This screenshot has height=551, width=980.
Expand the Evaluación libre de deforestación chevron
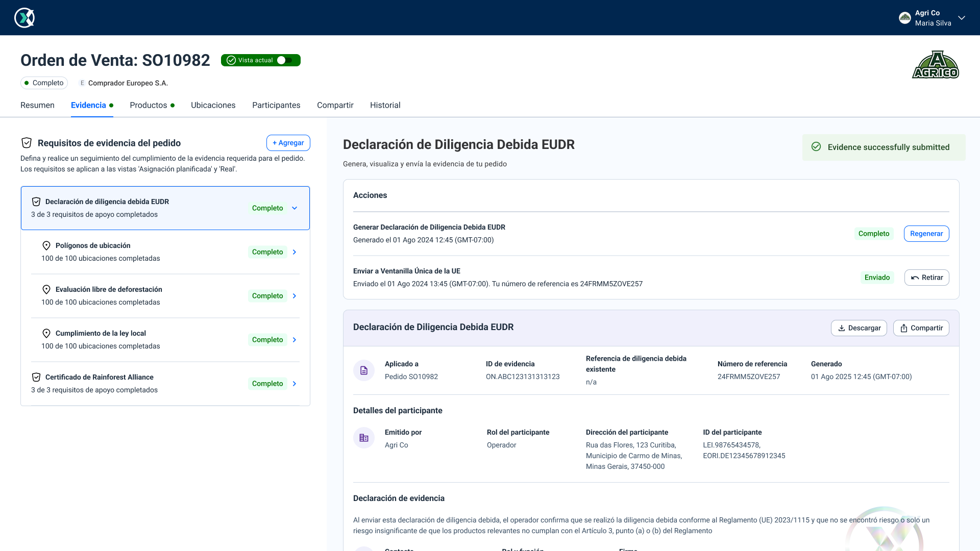pyautogui.click(x=295, y=296)
